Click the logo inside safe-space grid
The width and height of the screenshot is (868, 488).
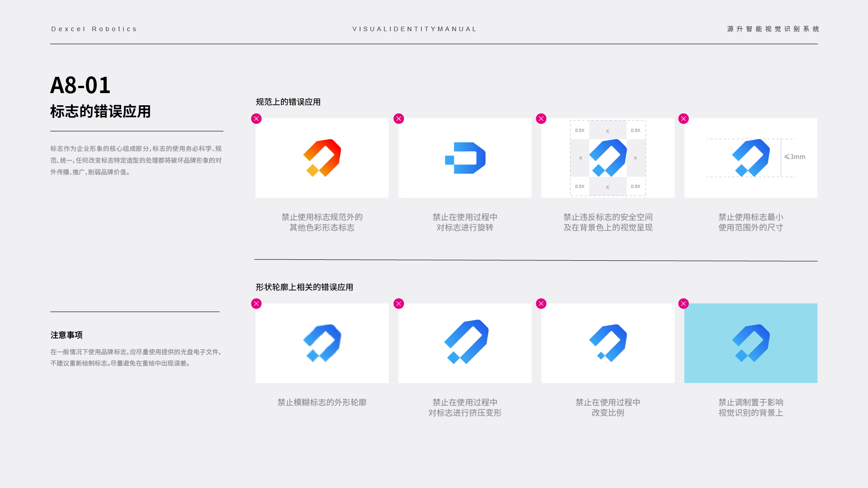tap(608, 158)
